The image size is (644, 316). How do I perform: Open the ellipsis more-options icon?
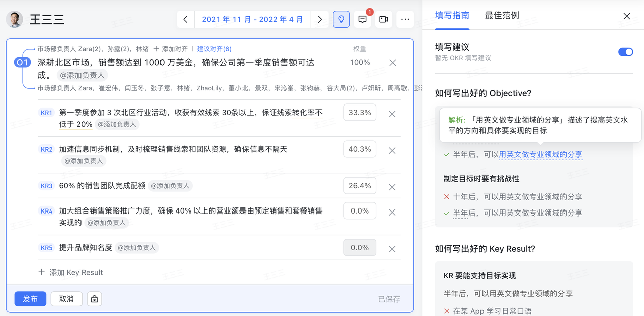(x=405, y=19)
